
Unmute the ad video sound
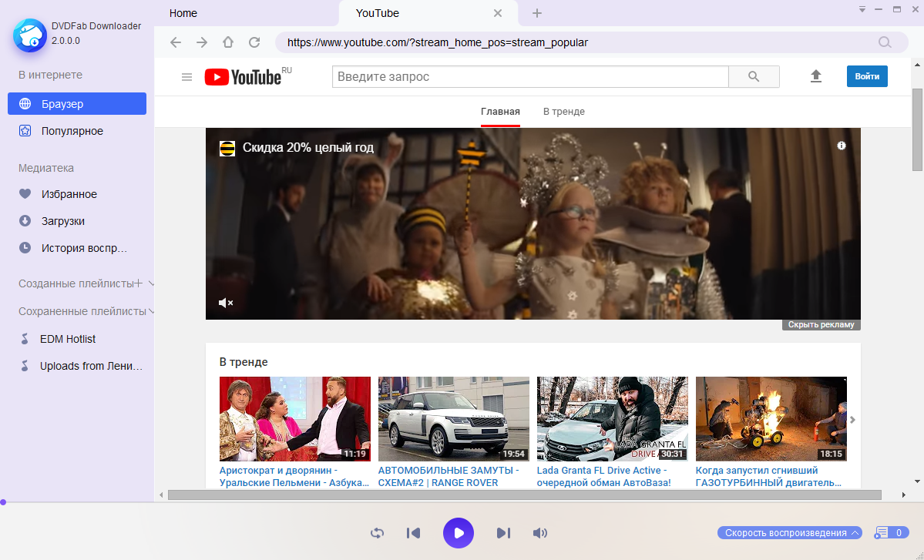226,303
